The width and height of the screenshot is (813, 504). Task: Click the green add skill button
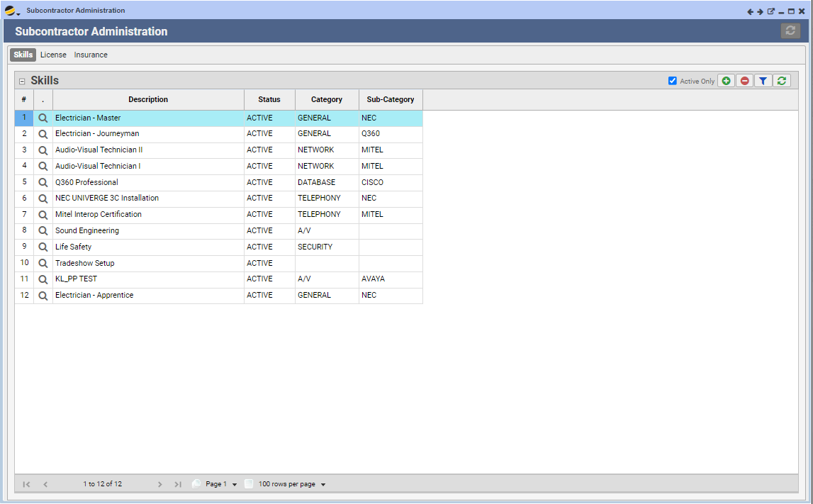pos(726,81)
